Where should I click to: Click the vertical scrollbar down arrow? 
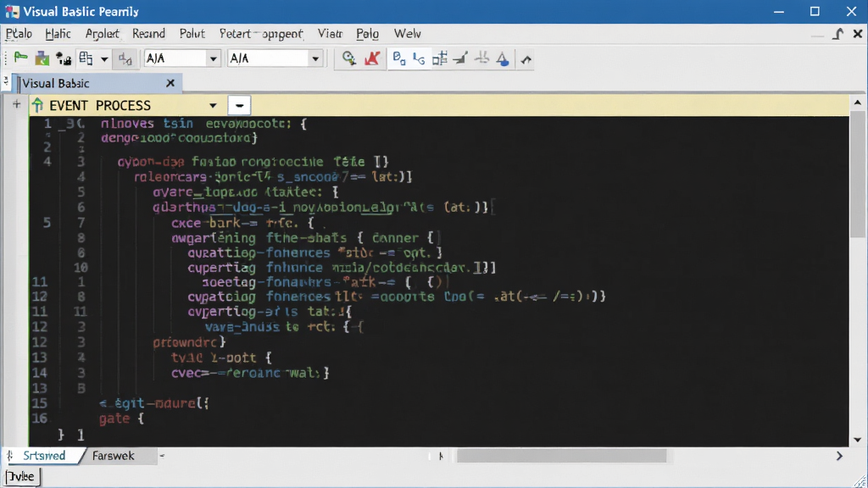point(858,440)
